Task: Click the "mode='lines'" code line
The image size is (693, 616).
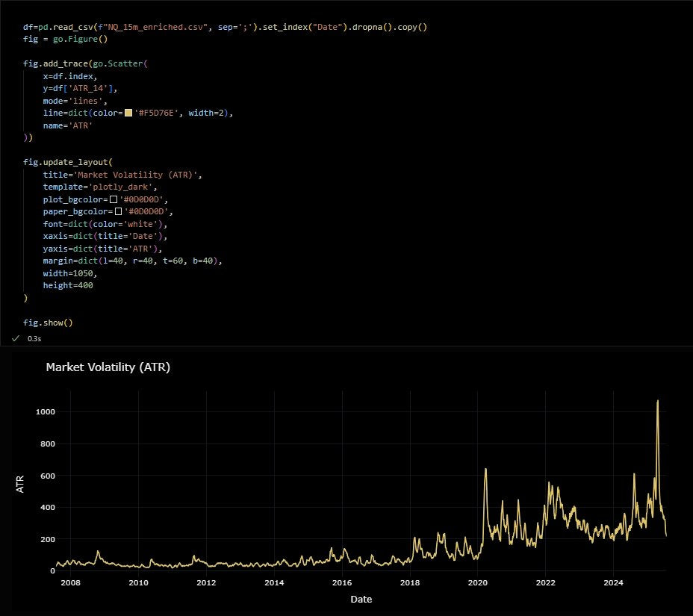Action: coord(75,101)
